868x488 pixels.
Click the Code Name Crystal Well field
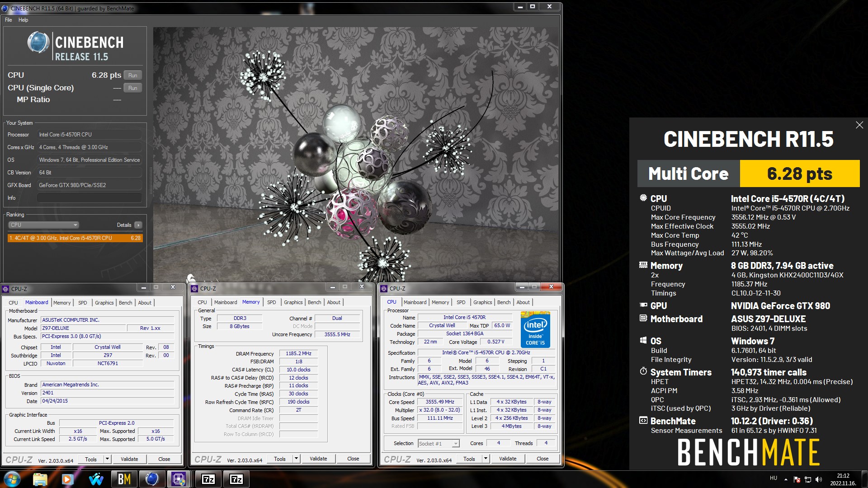pos(442,326)
